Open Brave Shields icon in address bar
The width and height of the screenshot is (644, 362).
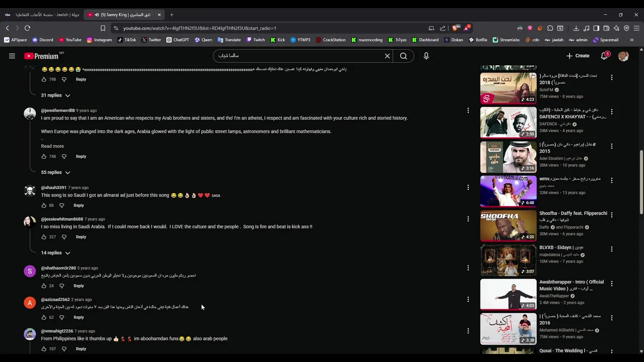455,28
